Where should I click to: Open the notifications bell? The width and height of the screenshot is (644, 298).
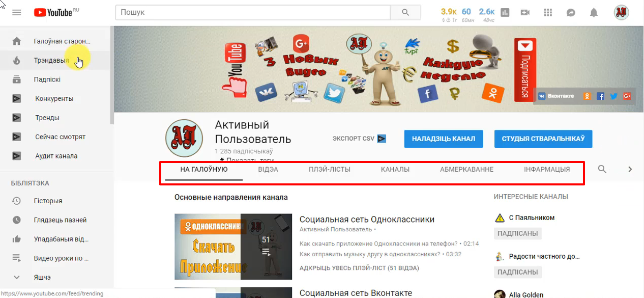(594, 13)
